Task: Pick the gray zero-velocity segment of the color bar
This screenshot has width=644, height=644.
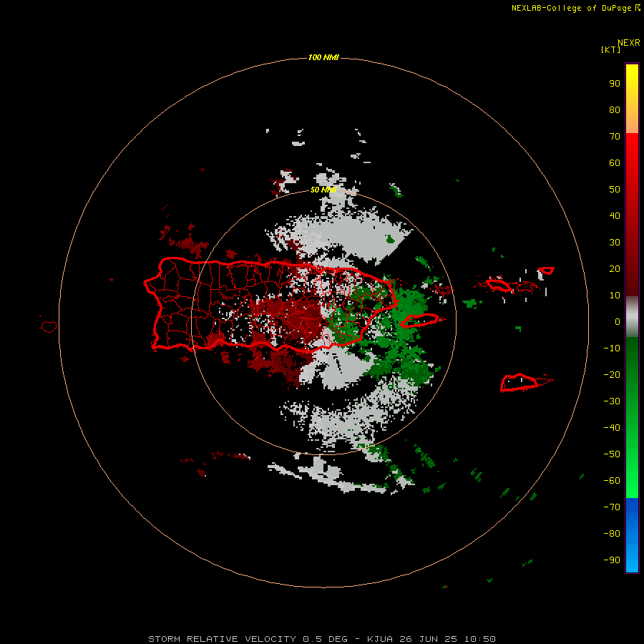Action: (x=632, y=317)
